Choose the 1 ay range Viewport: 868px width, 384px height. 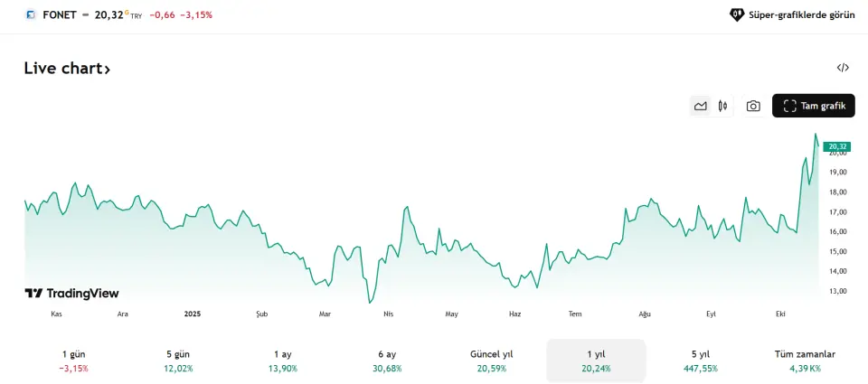tap(282, 361)
